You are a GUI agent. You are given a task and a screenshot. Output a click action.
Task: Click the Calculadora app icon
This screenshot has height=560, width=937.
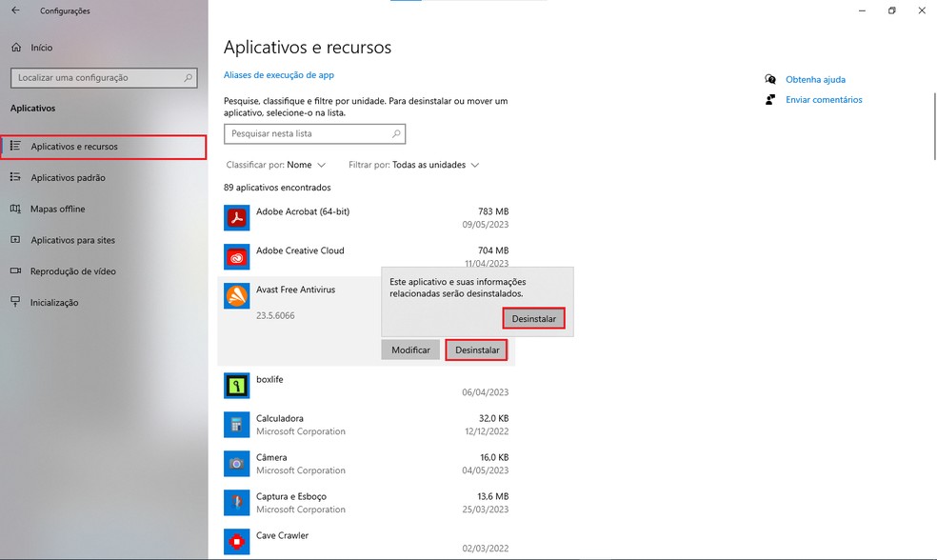[236, 425]
